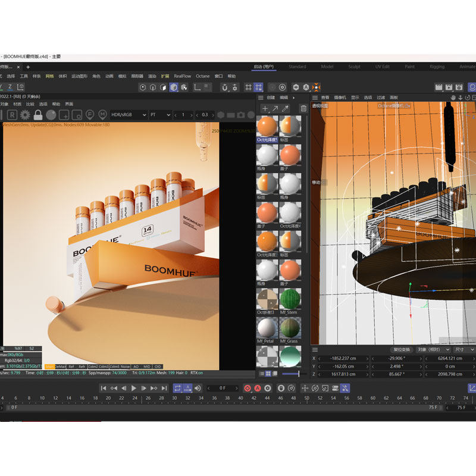This screenshot has height=476, width=476.
Task: Click the Octane material picker 'M' icon
Action: [x=102, y=115]
